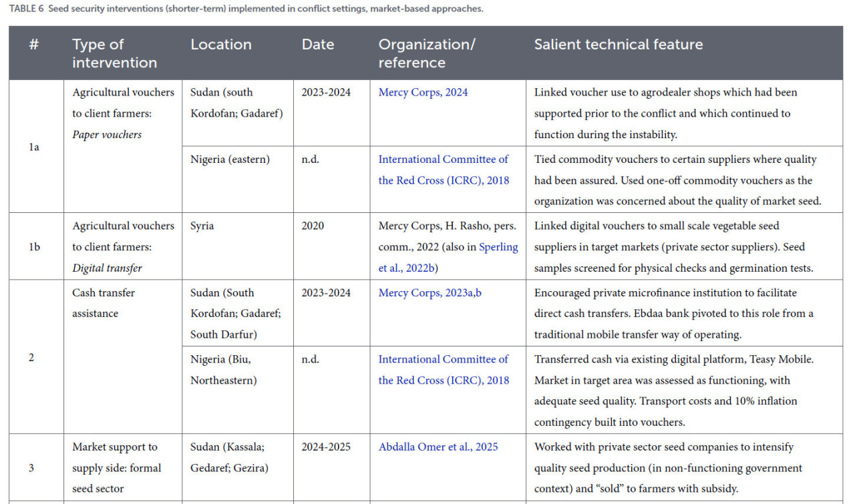Click the TABLE 6 caption text
The image size is (855, 504).
246,9
